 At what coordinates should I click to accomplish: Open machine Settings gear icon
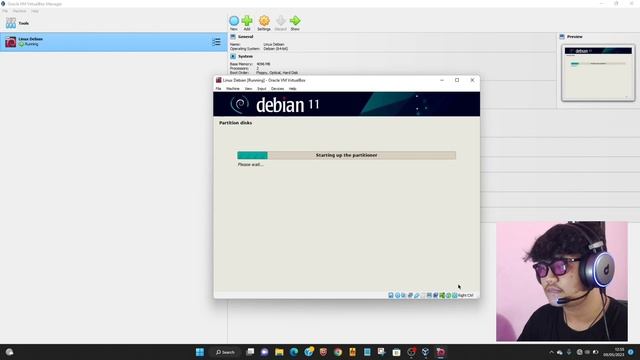264,21
